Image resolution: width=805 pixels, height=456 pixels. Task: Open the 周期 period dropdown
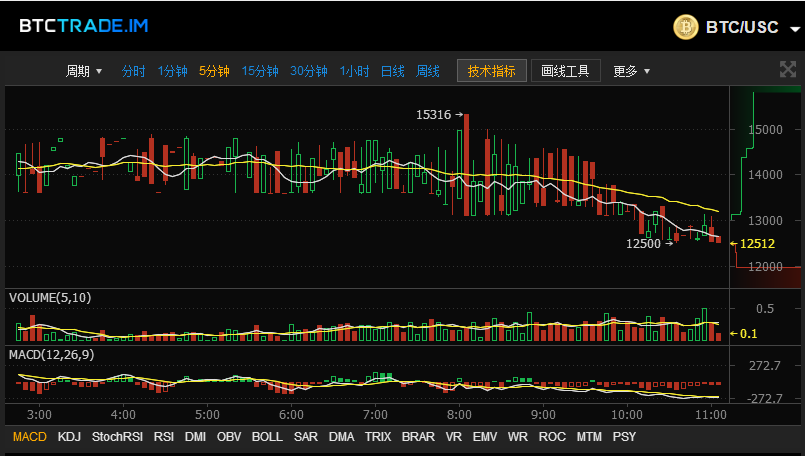tap(84, 71)
